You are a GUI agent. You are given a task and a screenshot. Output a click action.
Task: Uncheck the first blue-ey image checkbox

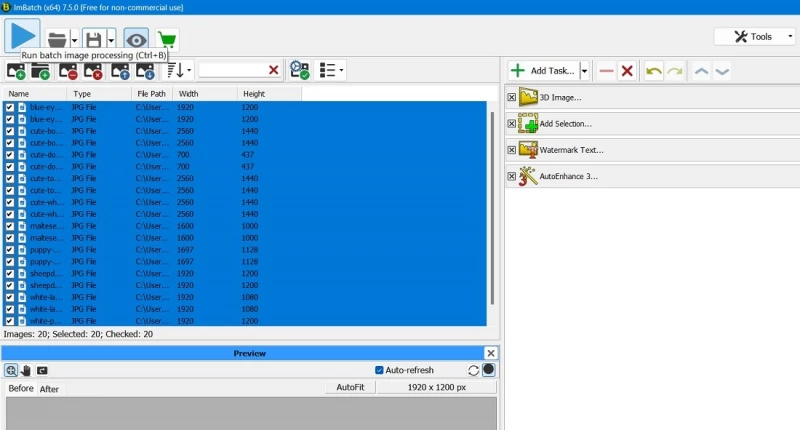point(10,107)
